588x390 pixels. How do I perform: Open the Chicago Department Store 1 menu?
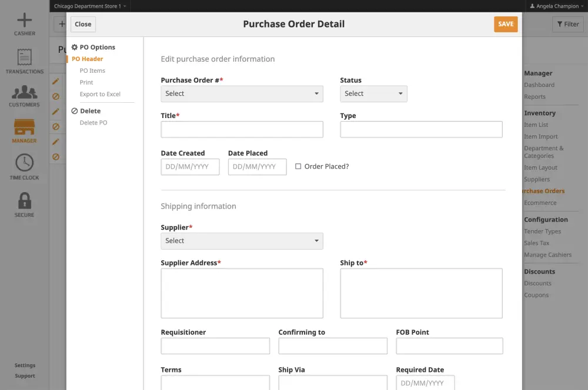(90, 6)
